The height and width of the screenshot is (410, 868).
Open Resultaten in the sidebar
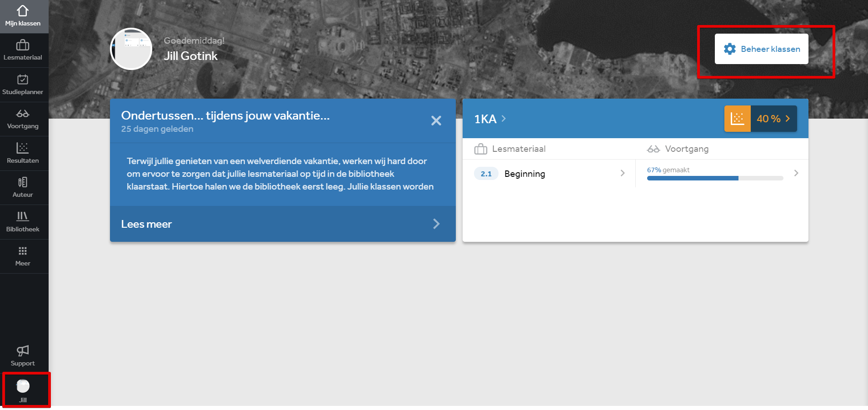click(23, 154)
